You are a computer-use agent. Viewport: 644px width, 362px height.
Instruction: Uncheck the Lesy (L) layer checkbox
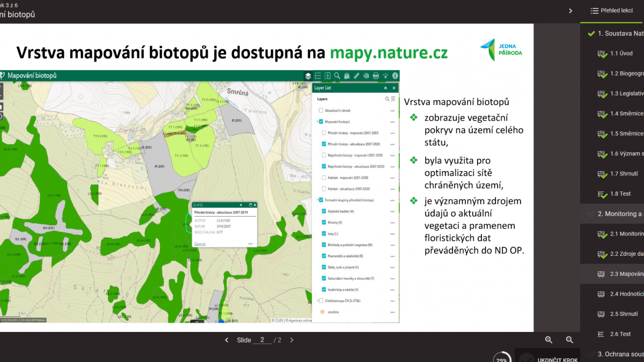(x=324, y=233)
